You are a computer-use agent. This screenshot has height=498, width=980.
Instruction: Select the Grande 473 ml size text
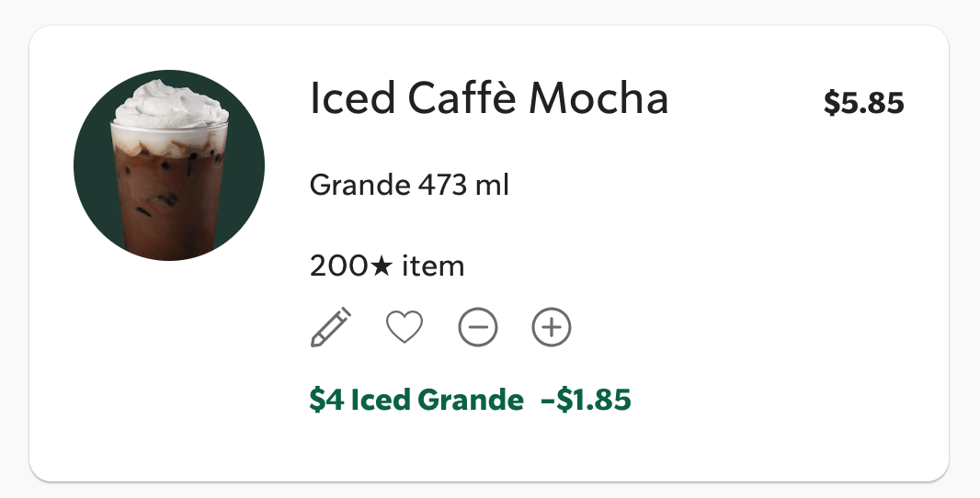[x=409, y=186]
